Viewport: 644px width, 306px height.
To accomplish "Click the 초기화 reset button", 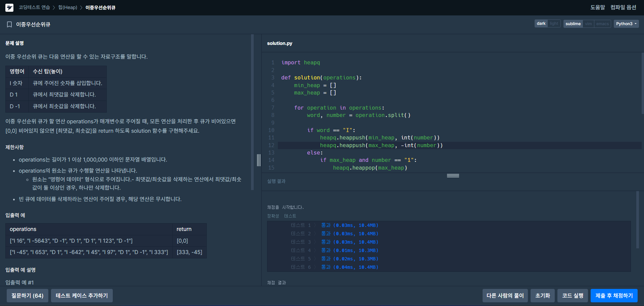I will 543,296.
